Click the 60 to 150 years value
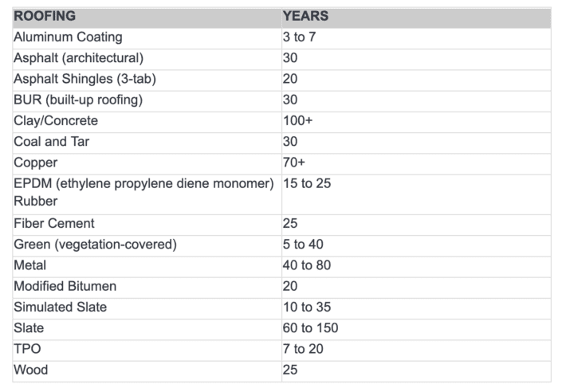The width and height of the screenshot is (562, 392). [x=312, y=327]
